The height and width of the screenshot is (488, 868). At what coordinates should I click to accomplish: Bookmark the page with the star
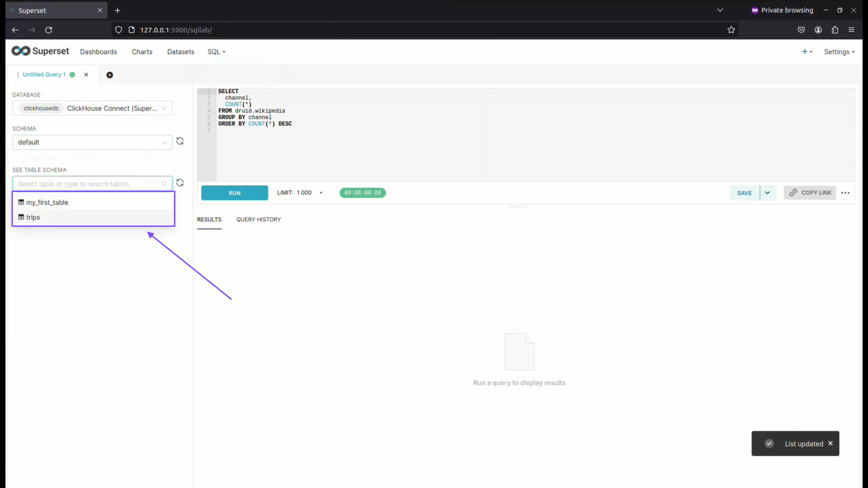(x=731, y=30)
